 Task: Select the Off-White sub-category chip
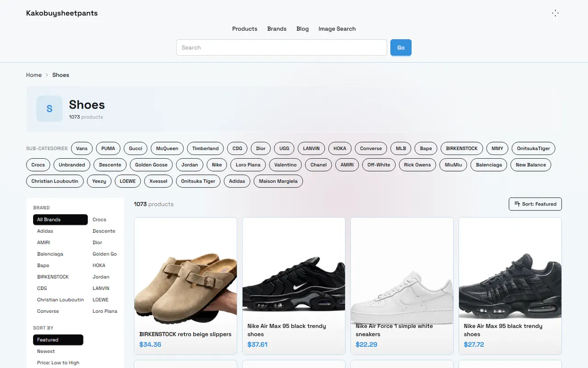(379, 165)
